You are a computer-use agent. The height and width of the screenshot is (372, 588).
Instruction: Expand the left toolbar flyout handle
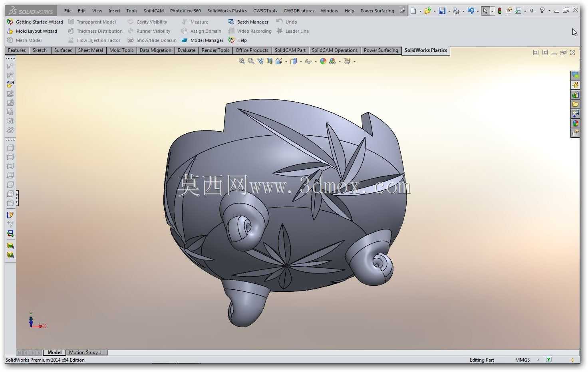tap(17, 198)
